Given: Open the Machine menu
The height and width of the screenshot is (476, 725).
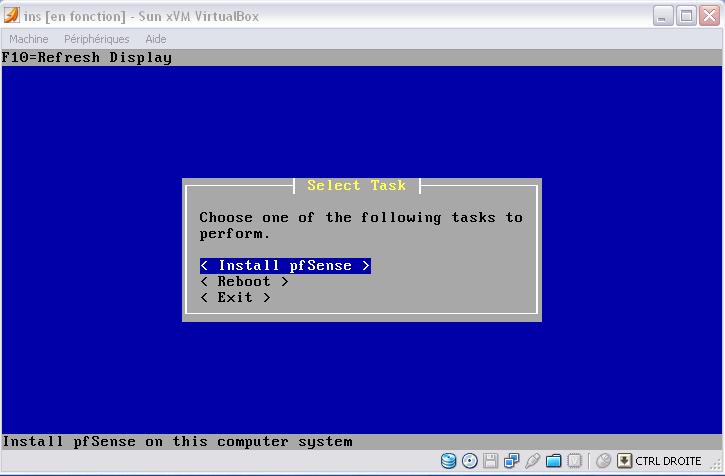Looking at the screenshot, I should [29, 39].
